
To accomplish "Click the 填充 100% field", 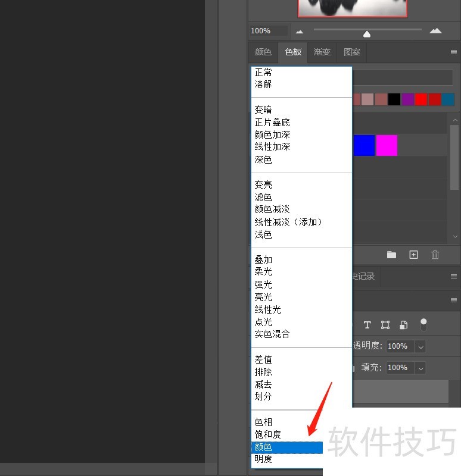I will click(x=400, y=368).
